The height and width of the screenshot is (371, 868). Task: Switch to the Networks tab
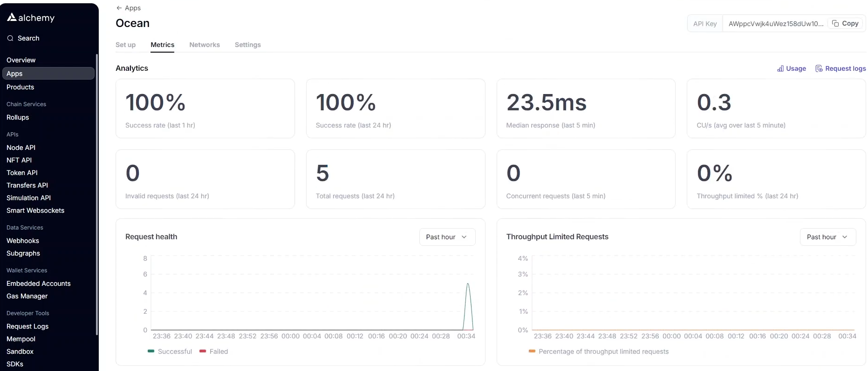pos(205,45)
